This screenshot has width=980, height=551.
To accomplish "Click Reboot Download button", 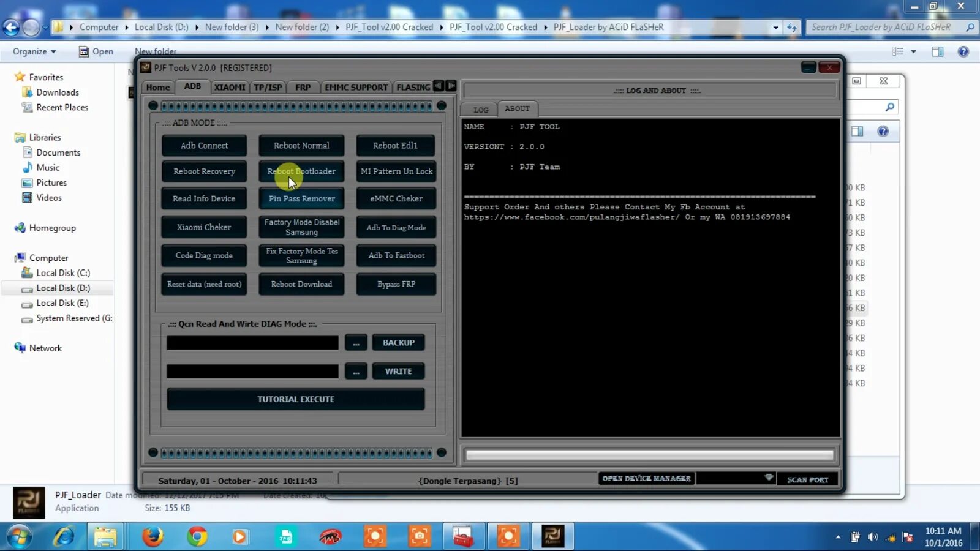I will (301, 284).
